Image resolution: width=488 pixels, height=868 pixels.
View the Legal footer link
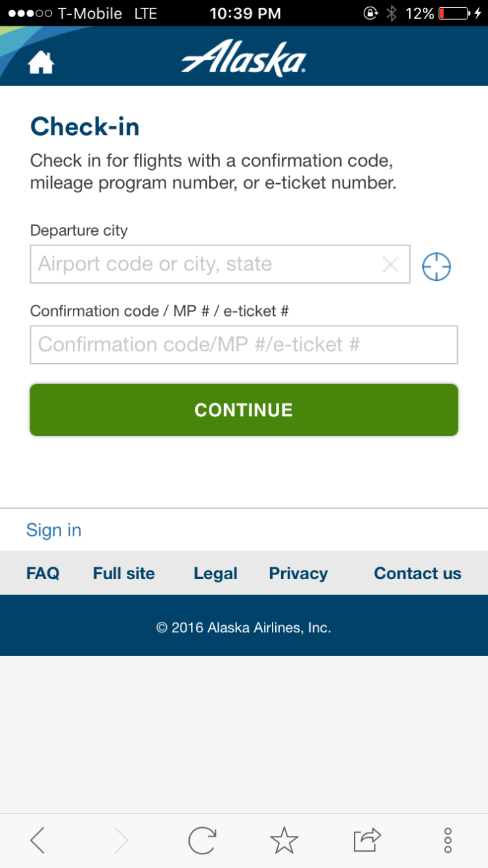click(x=215, y=573)
